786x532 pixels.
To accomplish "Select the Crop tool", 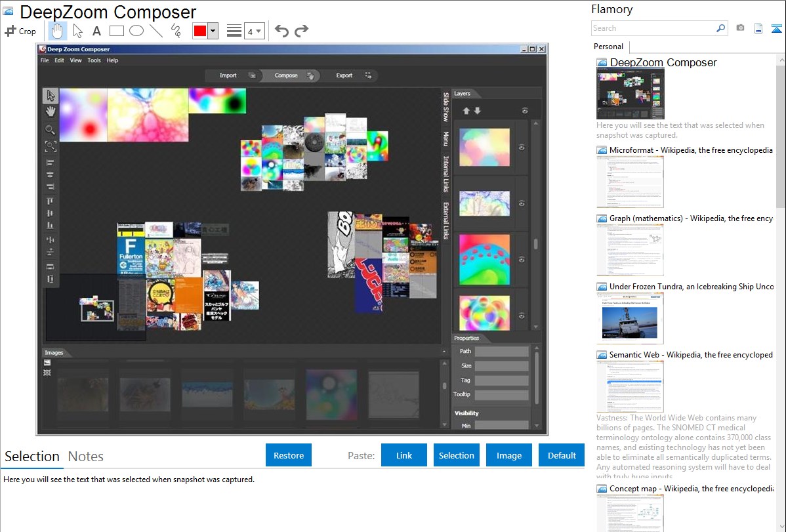I will pyautogui.click(x=20, y=31).
